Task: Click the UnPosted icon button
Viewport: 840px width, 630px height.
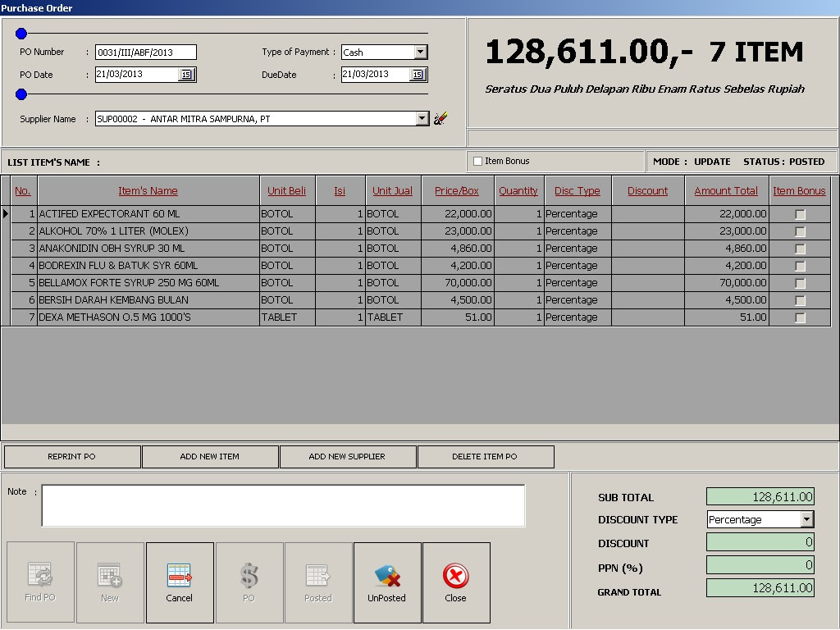Action: 387,582
